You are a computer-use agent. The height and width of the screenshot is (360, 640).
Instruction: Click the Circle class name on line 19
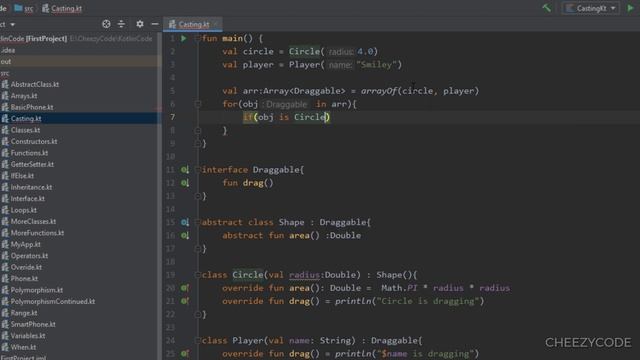[248, 275]
